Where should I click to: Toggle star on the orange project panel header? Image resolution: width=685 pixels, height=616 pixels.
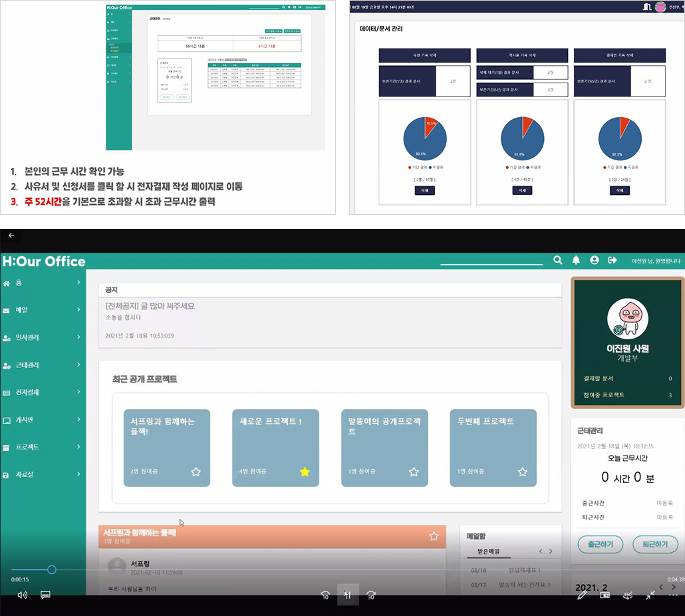[x=434, y=536]
